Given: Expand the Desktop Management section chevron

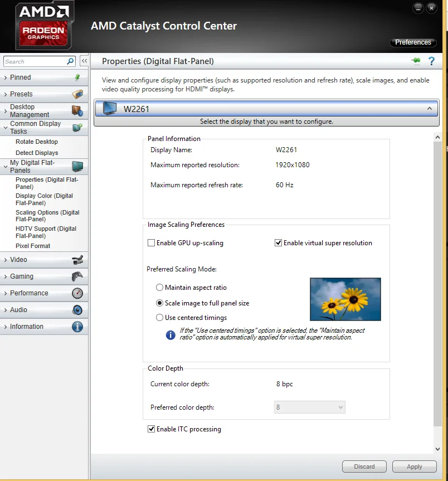Looking at the screenshot, I should 6,111.
